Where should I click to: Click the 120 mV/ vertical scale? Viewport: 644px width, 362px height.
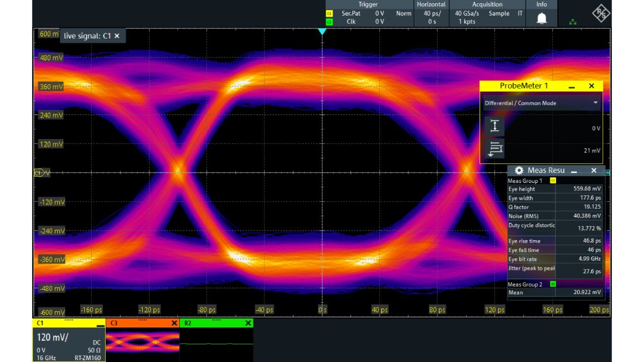(53, 337)
